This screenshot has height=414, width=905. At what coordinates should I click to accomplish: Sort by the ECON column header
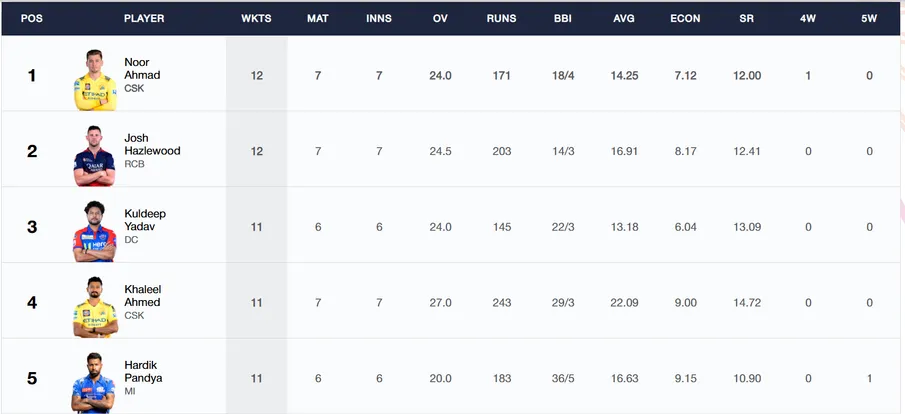685,18
